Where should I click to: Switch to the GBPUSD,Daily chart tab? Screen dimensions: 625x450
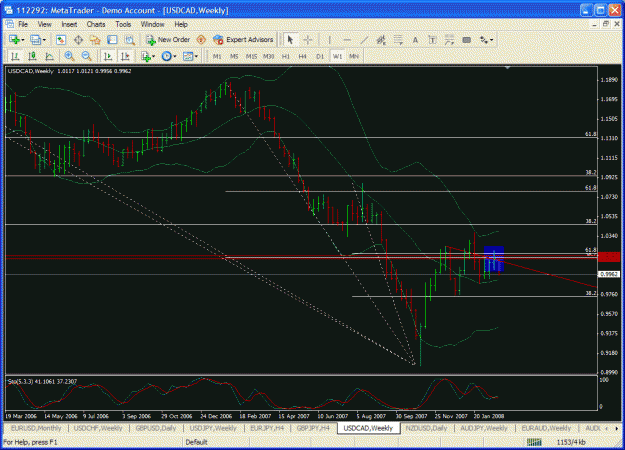[156, 428]
